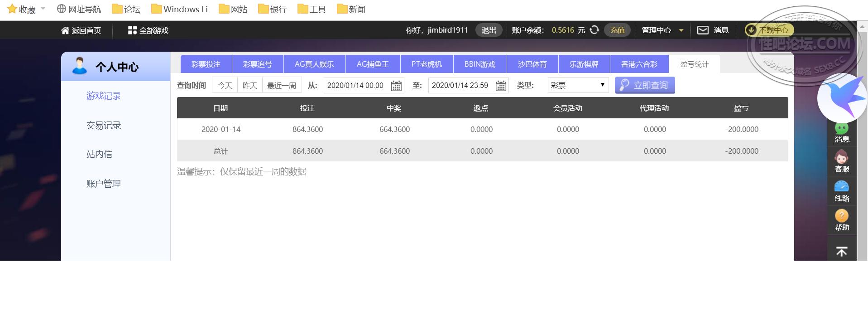868x316 pixels.
Task: Select the 昨天 quick time filter
Action: (250, 85)
